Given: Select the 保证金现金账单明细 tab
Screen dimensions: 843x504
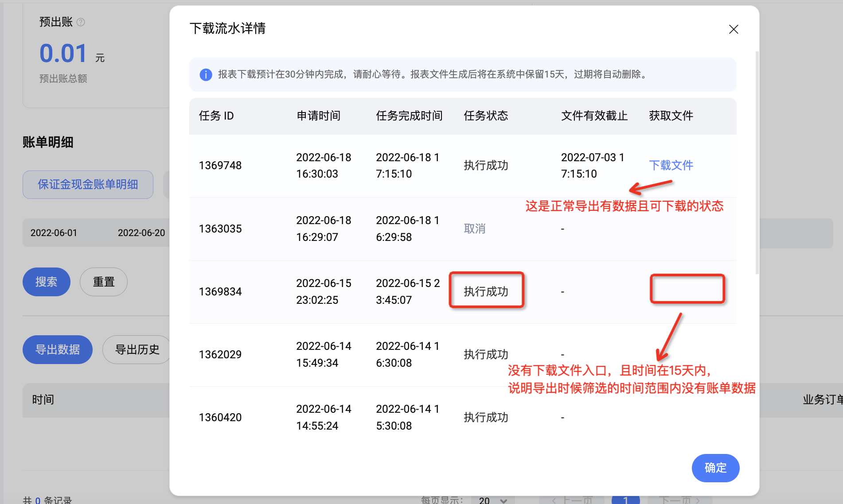Looking at the screenshot, I should tap(88, 184).
